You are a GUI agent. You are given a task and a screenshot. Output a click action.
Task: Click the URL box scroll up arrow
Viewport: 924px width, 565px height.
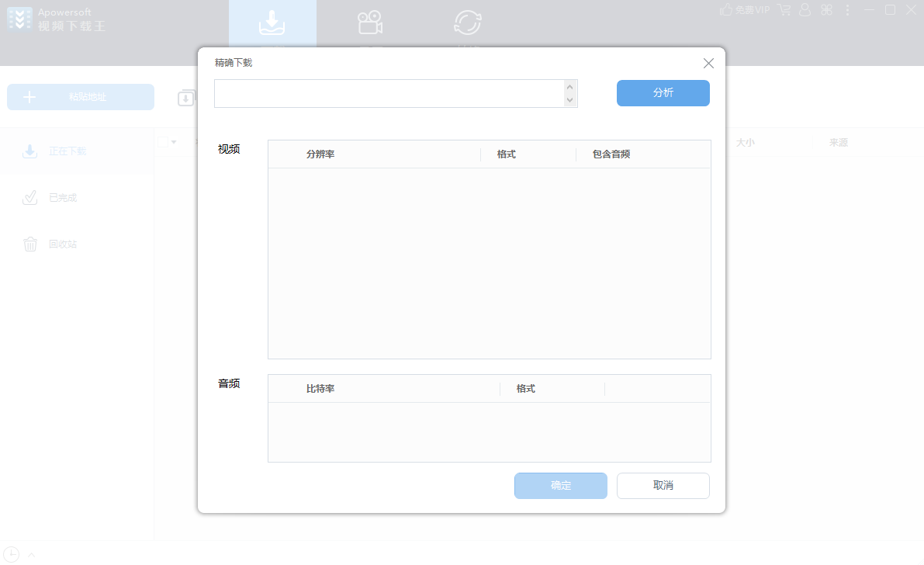(570, 87)
